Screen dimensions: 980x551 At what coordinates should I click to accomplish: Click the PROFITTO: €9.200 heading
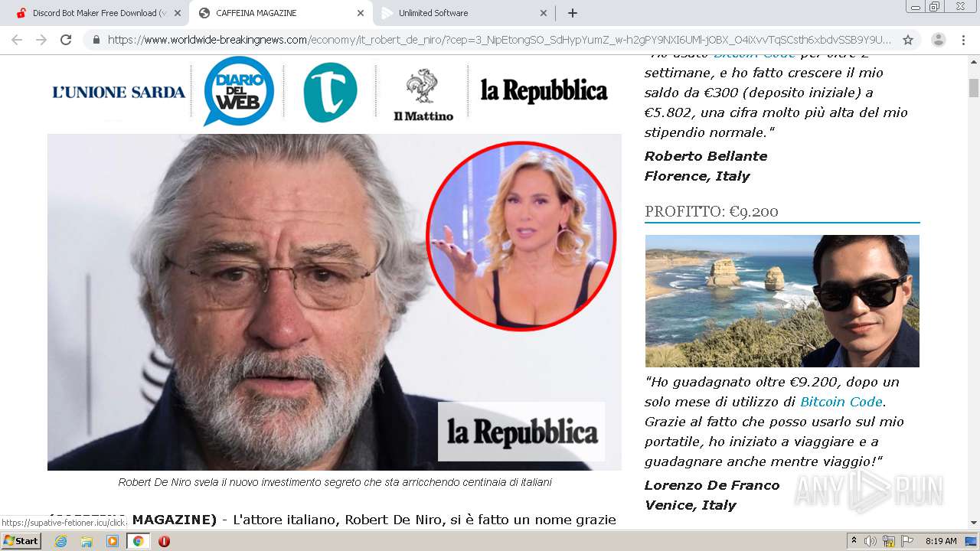pyautogui.click(x=711, y=211)
